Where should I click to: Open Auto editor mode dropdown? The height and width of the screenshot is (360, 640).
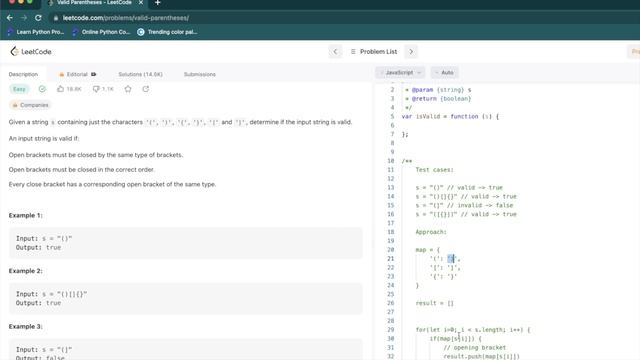pyautogui.click(x=444, y=73)
